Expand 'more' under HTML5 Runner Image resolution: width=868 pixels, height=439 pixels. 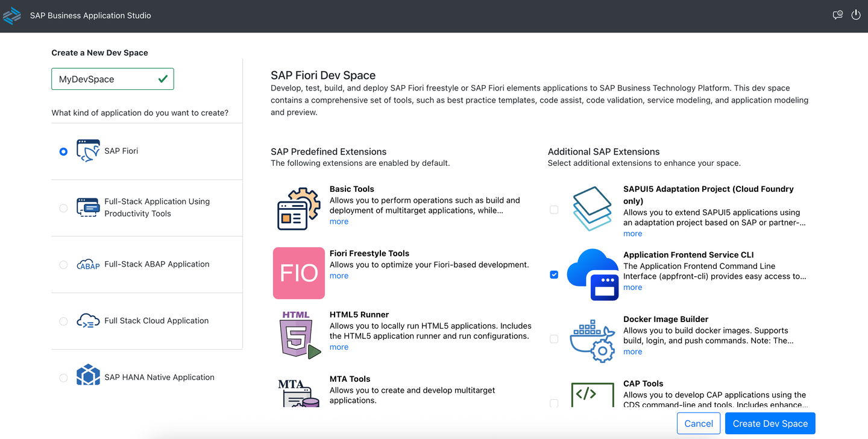point(339,347)
